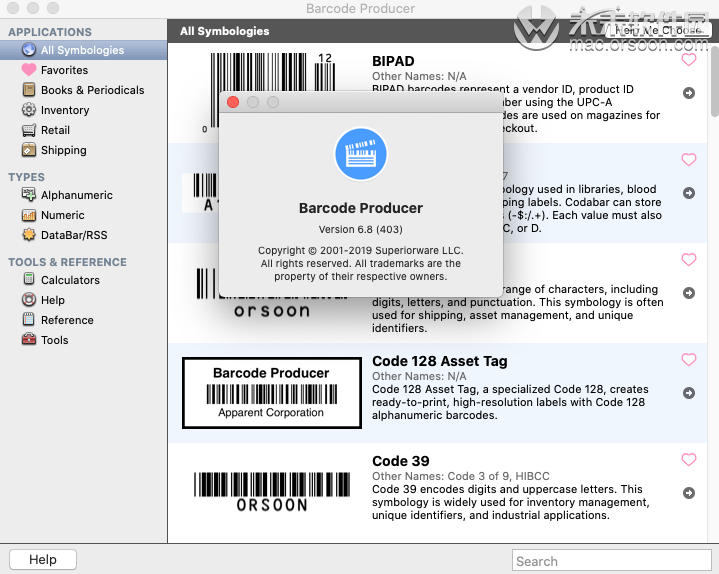Open Codabar row details arrow icon

click(689, 193)
